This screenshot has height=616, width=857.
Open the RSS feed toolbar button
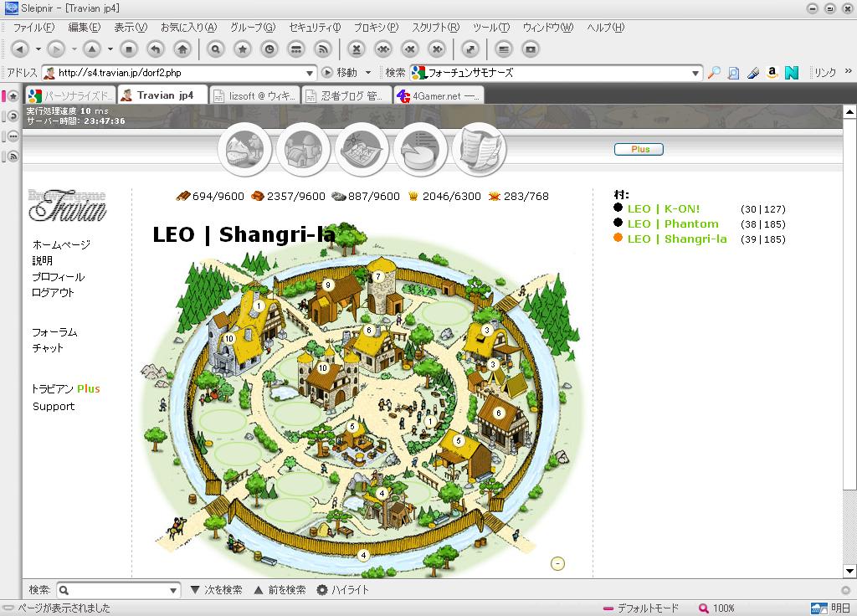pos(323,49)
